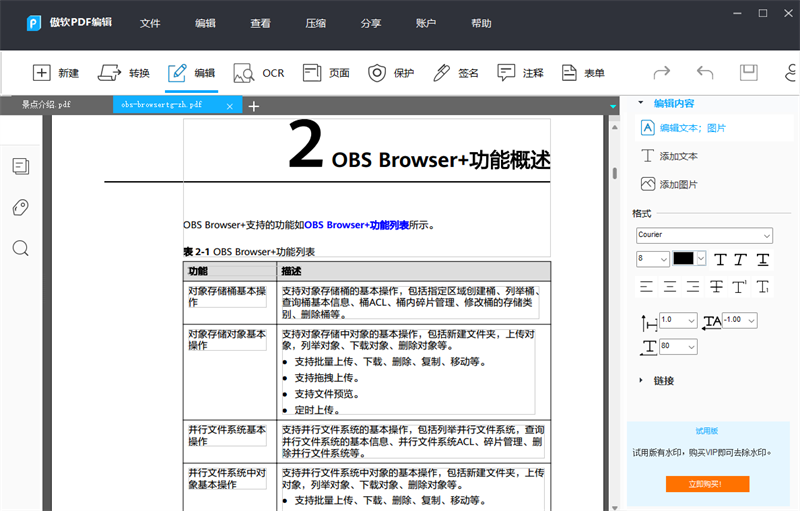Click the vertical document scrollbar thumb
Viewport: 800px width, 511px height.
pyautogui.click(x=615, y=173)
